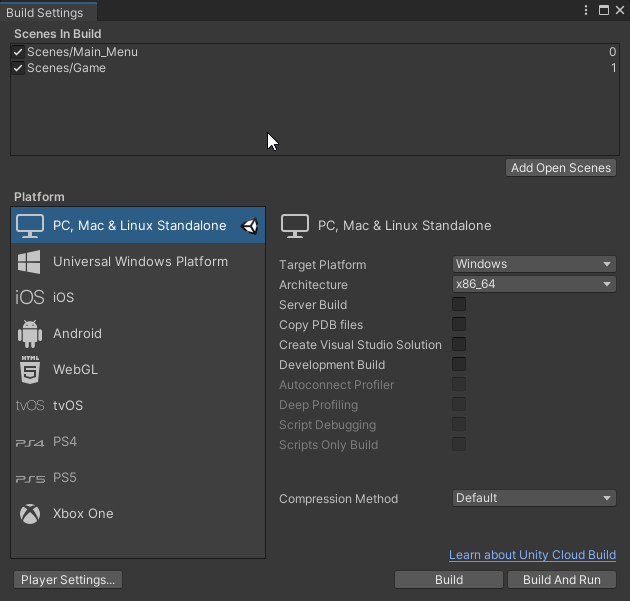This screenshot has width=630, height=601.
Task: Click the monitor icon in PC, Mac & Linux Standalone row
Action: tap(30, 225)
